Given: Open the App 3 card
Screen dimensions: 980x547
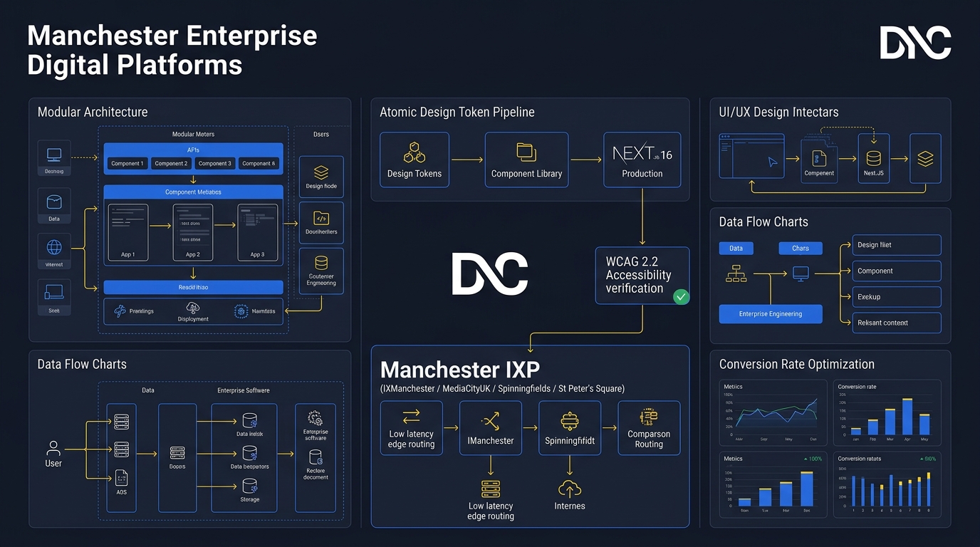Looking at the screenshot, I should [258, 232].
